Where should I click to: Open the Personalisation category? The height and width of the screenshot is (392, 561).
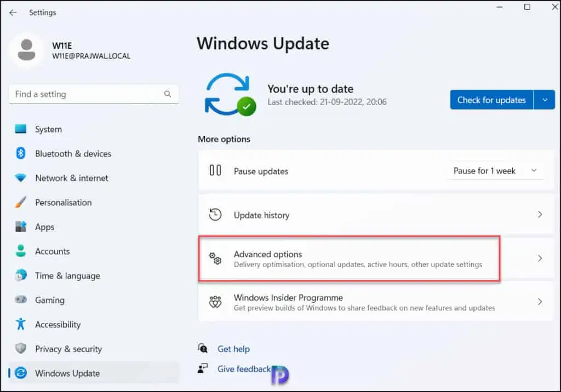click(93, 203)
